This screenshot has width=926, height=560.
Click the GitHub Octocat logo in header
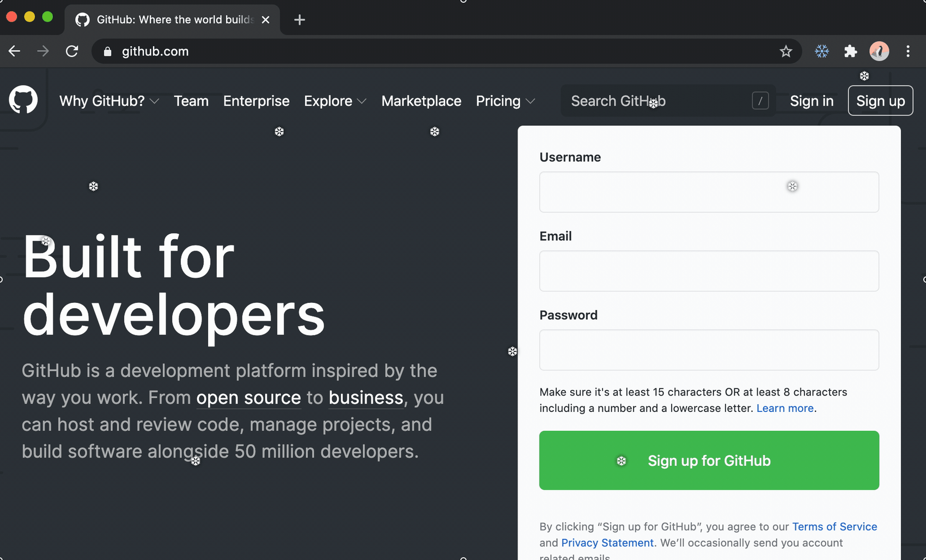pyautogui.click(x=23, y=100)
